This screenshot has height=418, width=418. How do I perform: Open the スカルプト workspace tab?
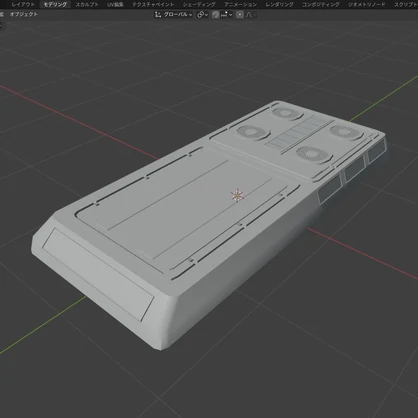(x=87, y=5)
